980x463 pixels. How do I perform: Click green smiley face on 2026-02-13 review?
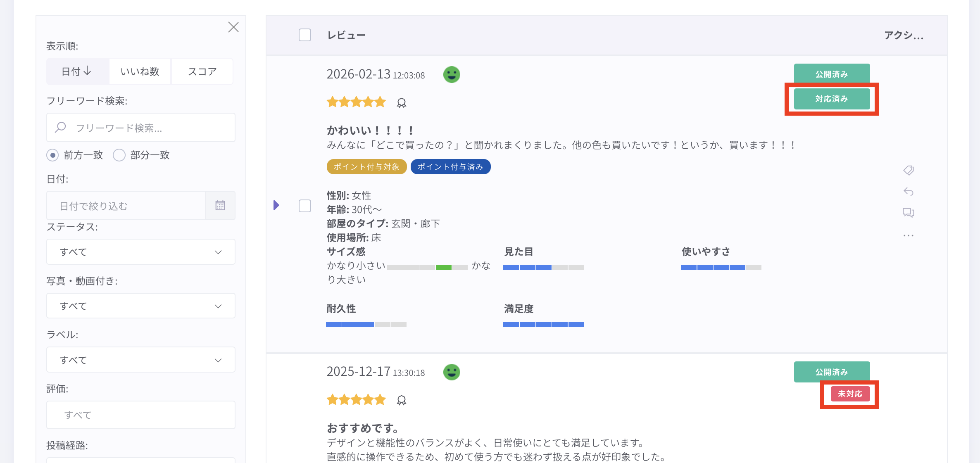452,75
